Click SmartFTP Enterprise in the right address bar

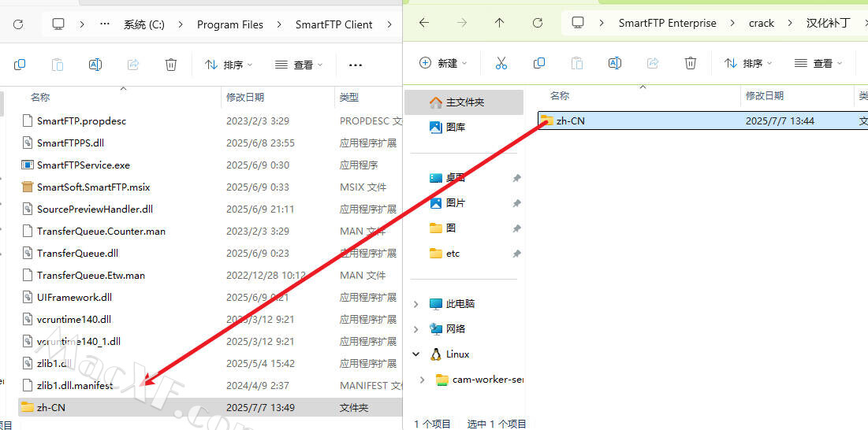click(668, 23)
